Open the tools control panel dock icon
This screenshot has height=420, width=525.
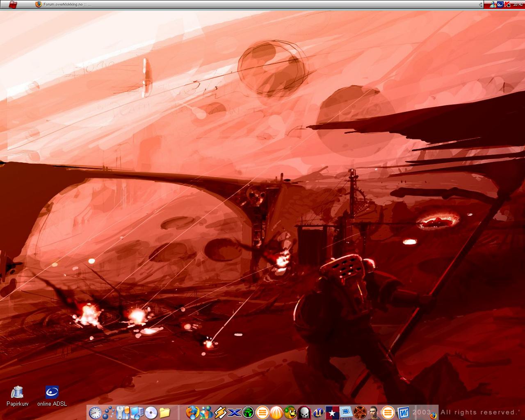point(123,412)
